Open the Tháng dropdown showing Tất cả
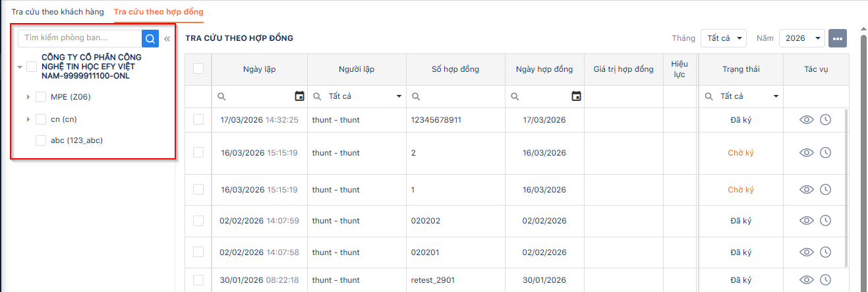The image size is (868, 292). coord(723,38)
